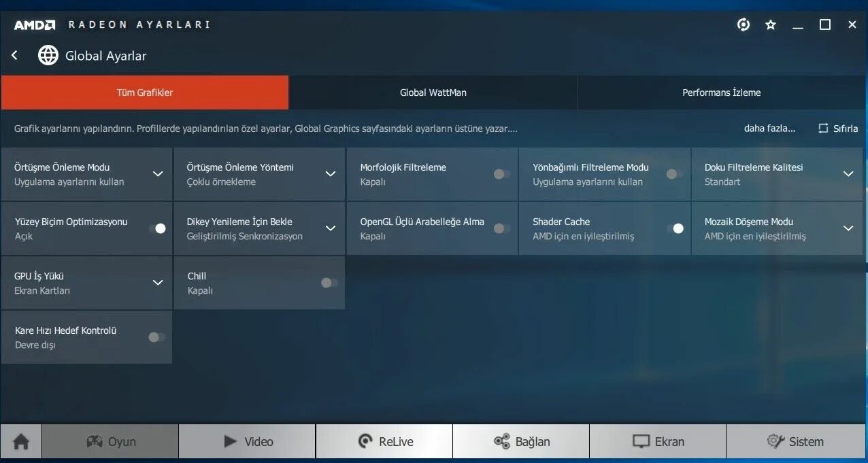The width and height of the screenshot is (868, 463).
Task: Reset settings with Sıfırla button
Action: tap(837, 128)
